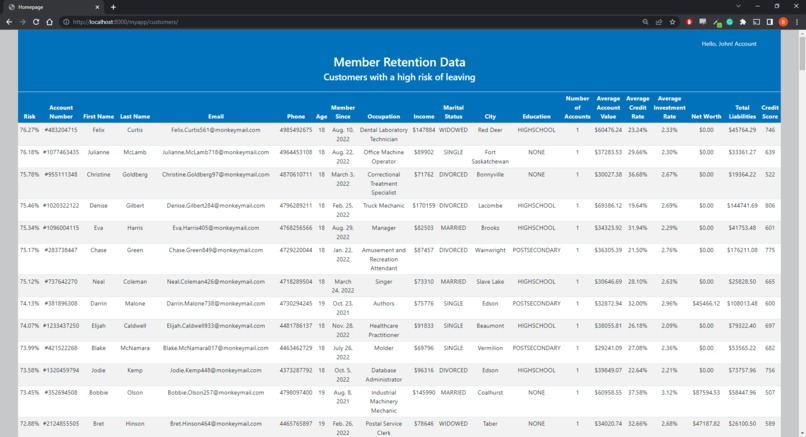806x437 pixels.
Task: Click the Marital Status column header
Action: click(453, 112)
